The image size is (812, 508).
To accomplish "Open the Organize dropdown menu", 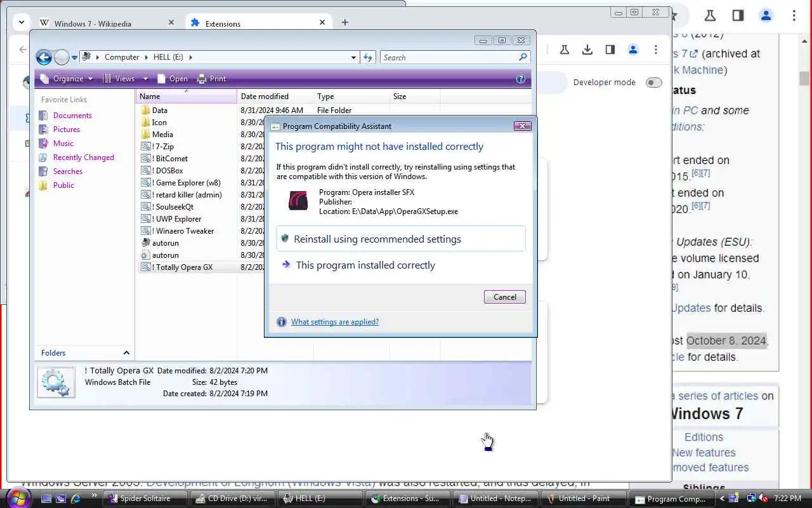I will click(x=67, y=79).
